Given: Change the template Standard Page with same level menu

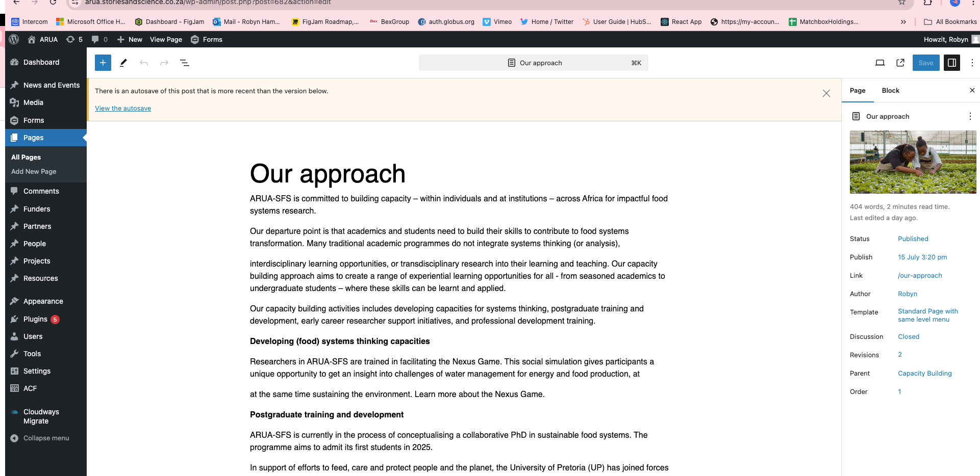Looking at the screenshot, I should [x=927, y=315].
